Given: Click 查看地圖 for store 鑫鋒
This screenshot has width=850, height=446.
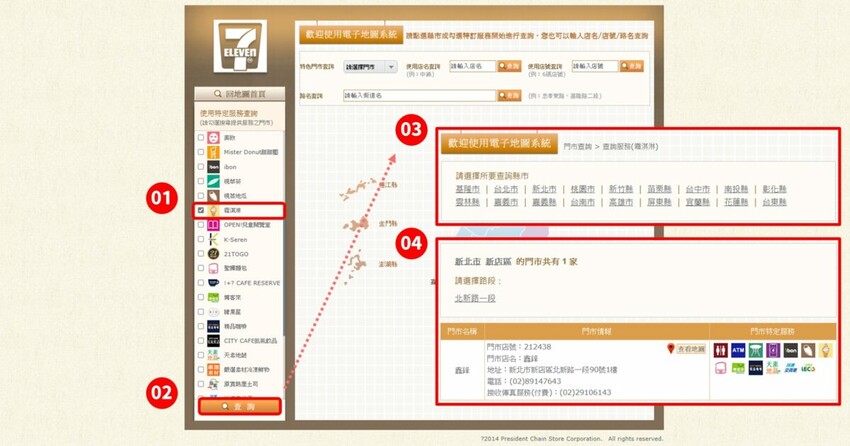Looking at the screenshot, I should click(686, 348).
